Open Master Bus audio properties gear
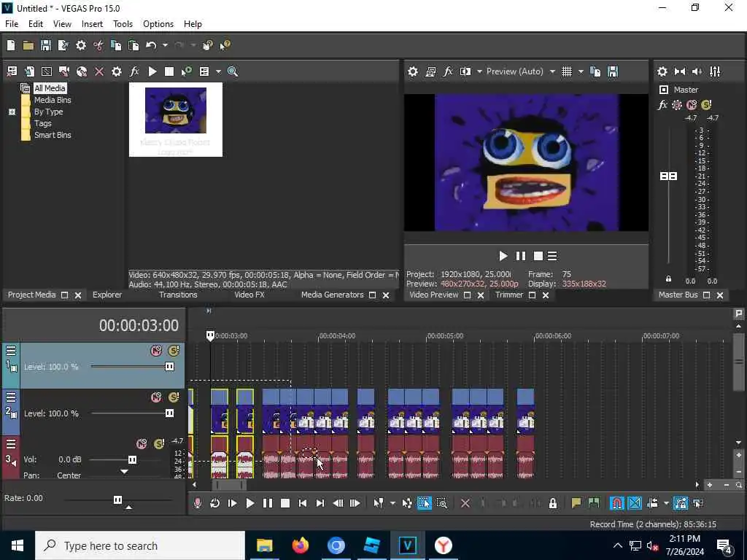Viewport: 747px width, 560px height. (x=662, y=71)
